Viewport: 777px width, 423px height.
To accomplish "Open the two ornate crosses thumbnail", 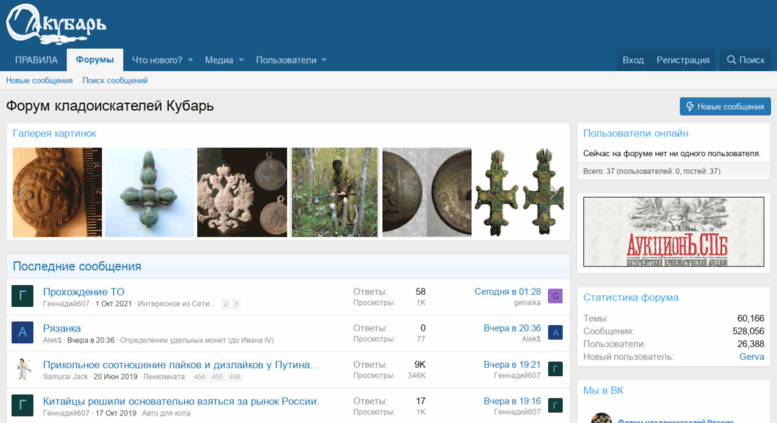I will (519, 192).
